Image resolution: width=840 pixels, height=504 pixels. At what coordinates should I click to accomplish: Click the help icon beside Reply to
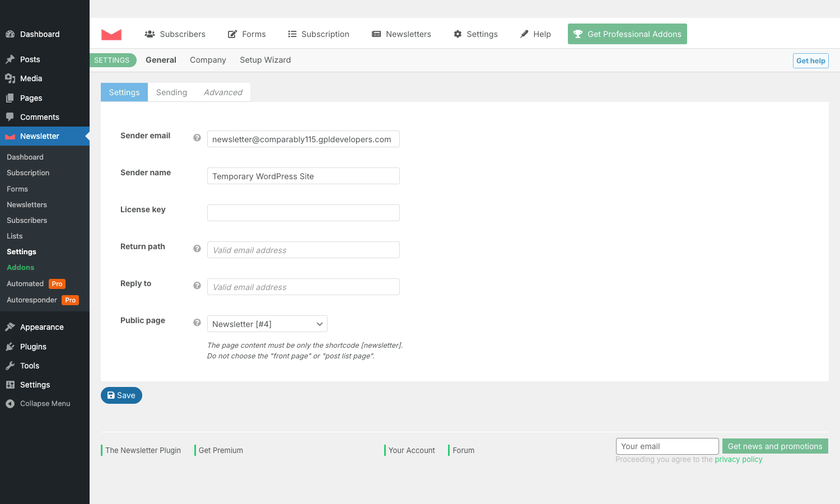(x=197, y=285)
